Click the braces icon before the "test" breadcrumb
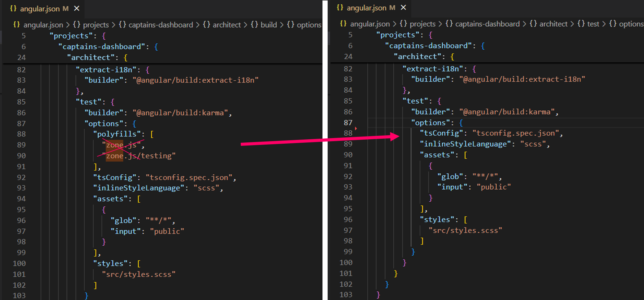Image resolution: width=644 pixels, height=300 pixels. (581, 24)
